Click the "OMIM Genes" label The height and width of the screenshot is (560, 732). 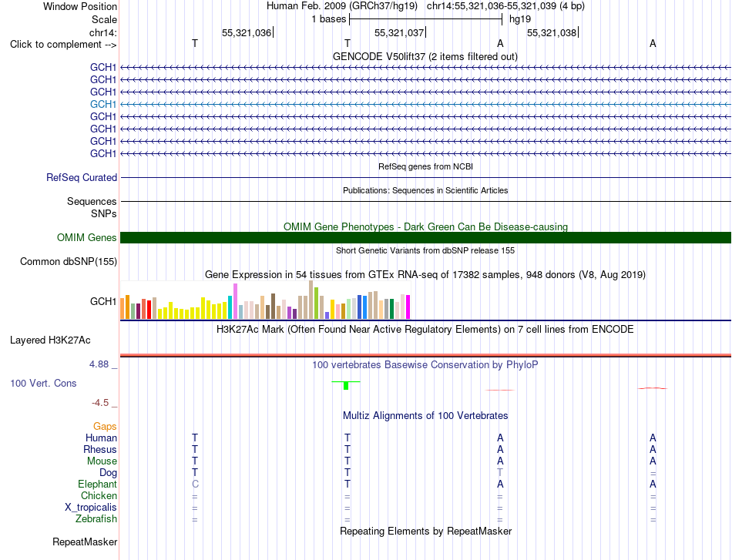(x=86, y=237)
